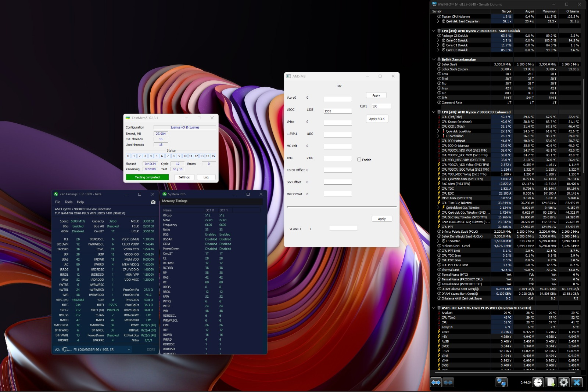
Task: Click the HWiNFO title bar app icon
Action: coord(434,4)
